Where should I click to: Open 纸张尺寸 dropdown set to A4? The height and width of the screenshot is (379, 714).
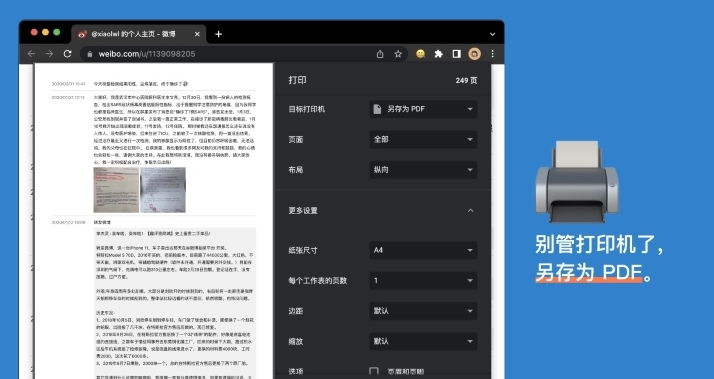click(423, 250)
